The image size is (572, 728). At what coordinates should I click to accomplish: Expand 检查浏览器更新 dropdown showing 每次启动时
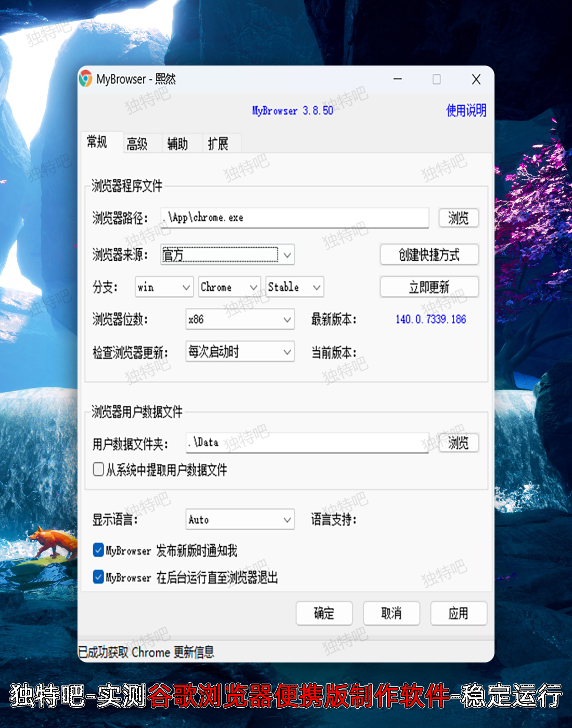point(240,352)
